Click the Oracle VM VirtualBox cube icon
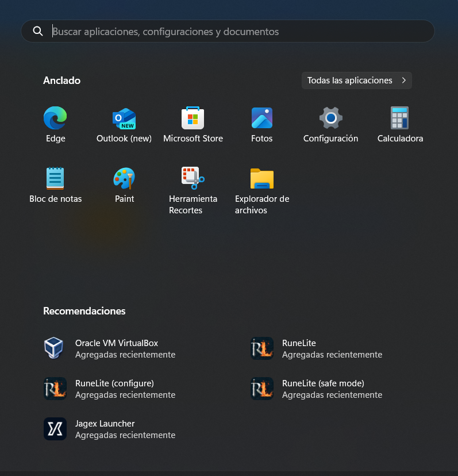Image resolution: width=458 pixels, height=476 pixels. pyautogui.click(x=53, y=348)
